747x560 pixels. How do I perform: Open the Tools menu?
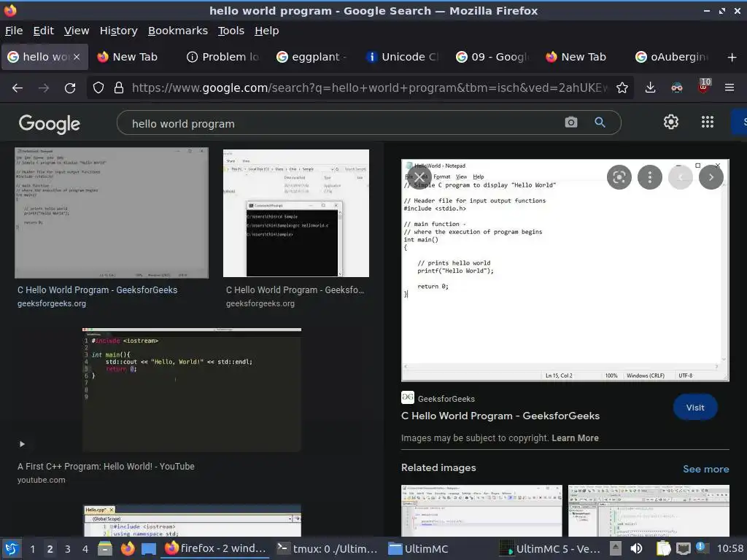click(x=231, y=31)
